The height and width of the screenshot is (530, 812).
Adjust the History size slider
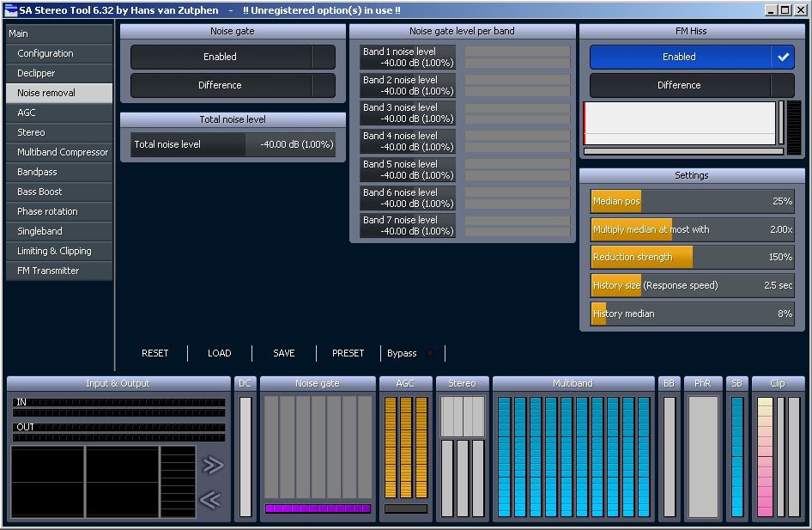coord(692,285)
